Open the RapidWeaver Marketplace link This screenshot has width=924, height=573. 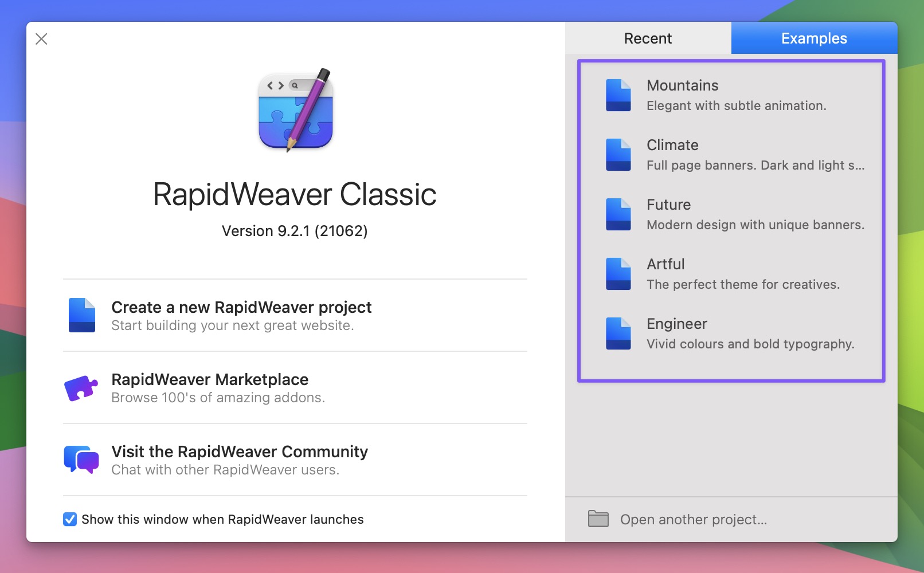pyautogui.click(x=210, y=380)
